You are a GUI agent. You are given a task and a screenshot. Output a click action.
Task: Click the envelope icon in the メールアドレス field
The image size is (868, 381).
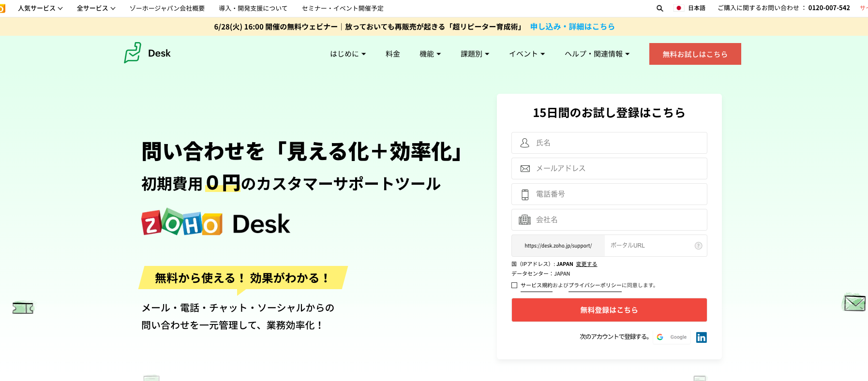point(524,168)
